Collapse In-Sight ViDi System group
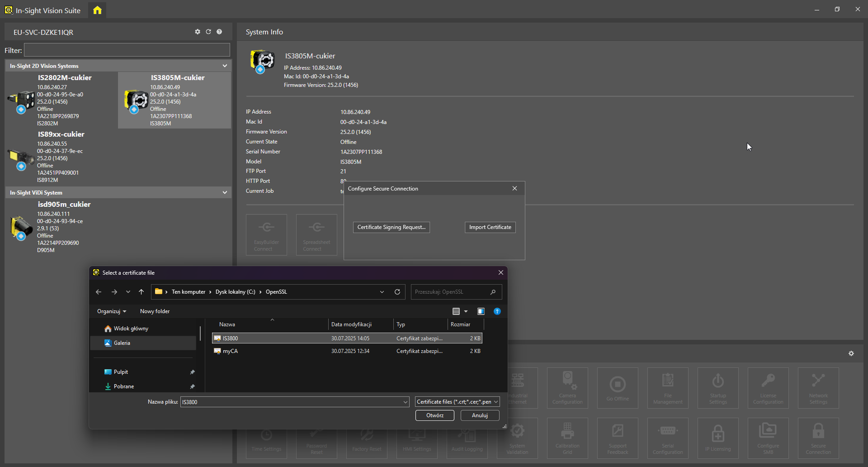The image size is (868, 467). coord(225,192)
